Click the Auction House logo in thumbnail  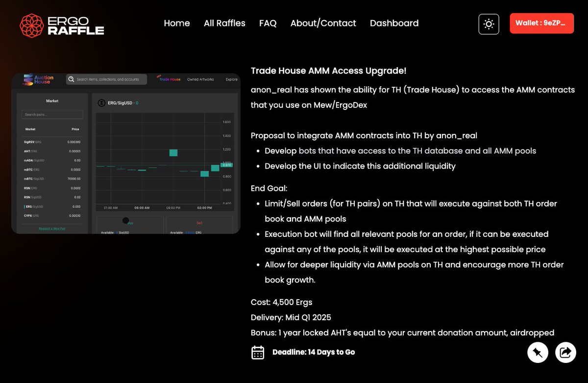[38, 79]
